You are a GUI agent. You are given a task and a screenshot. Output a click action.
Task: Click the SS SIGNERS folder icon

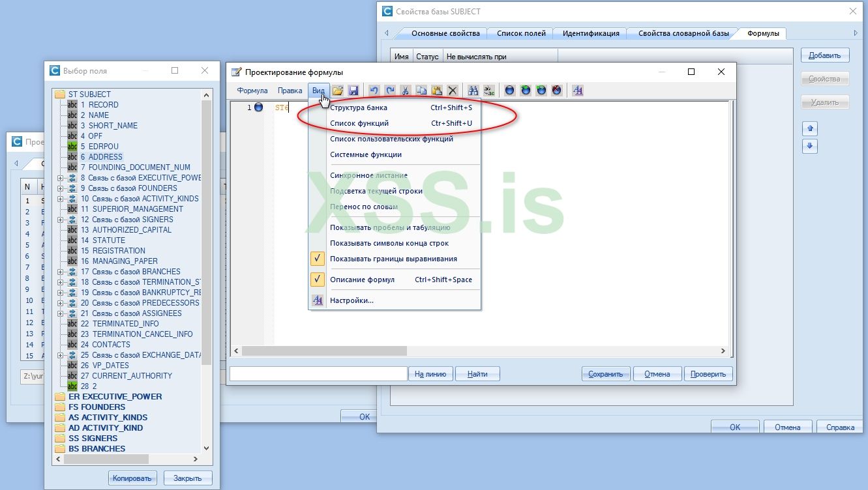tap(61, 439)
